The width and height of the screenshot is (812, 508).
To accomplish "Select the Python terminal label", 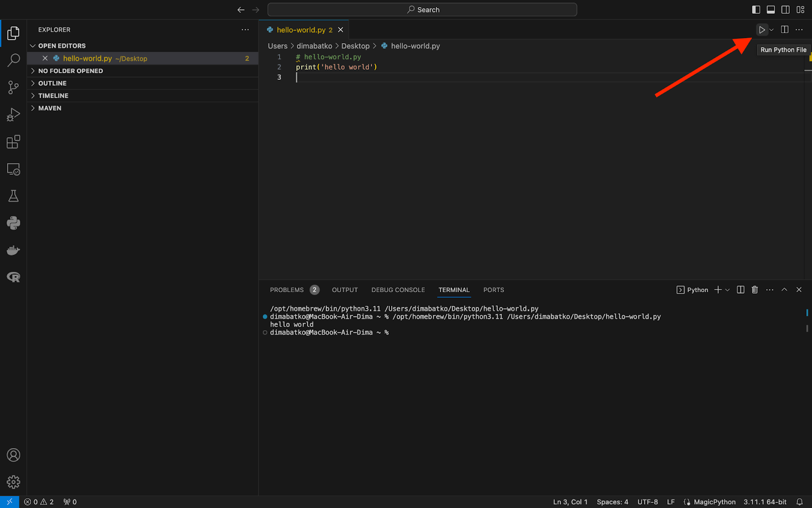I will (692, 290).
